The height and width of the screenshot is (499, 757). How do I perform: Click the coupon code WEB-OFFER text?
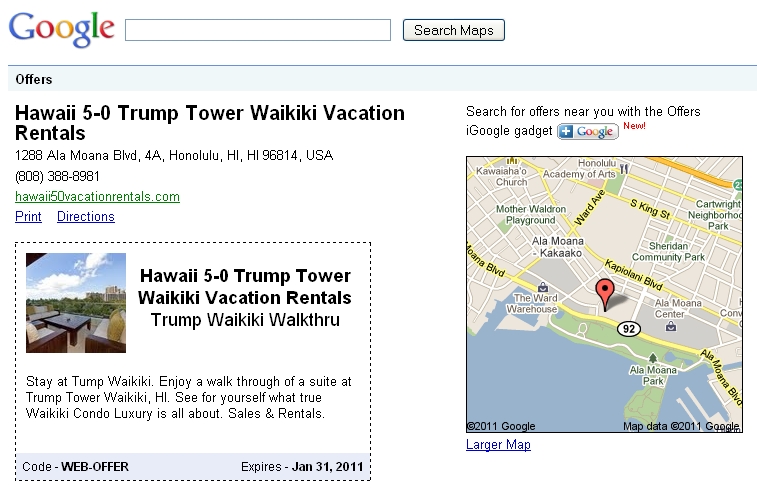pyautogui.click(x=95, y=467)
